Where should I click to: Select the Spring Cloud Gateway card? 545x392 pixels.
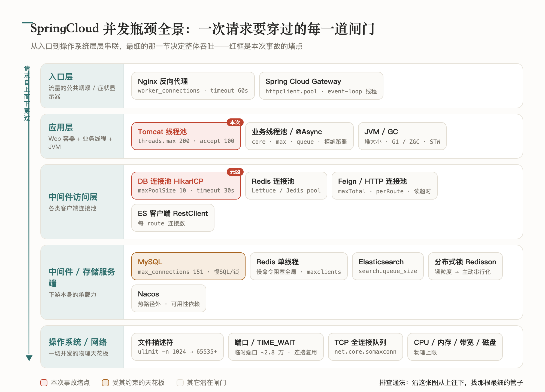[x=321, y=86]
